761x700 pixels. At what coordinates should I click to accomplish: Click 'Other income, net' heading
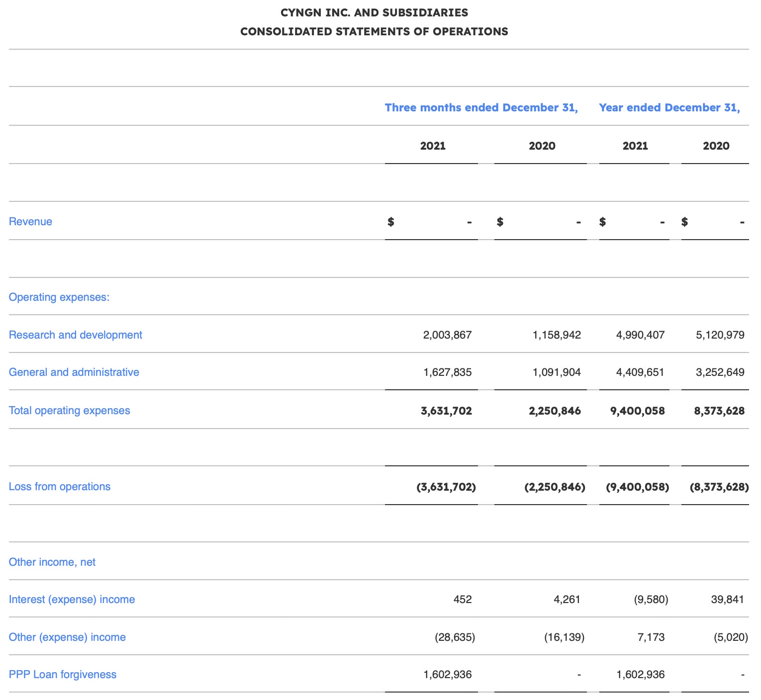pos(52,562)
